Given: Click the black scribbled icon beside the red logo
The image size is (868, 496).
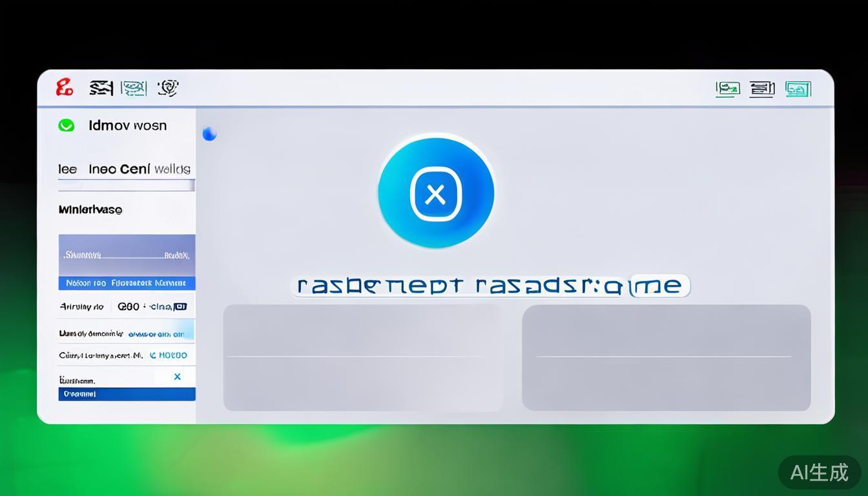Looking at the screenshot, I should (101, 88).
